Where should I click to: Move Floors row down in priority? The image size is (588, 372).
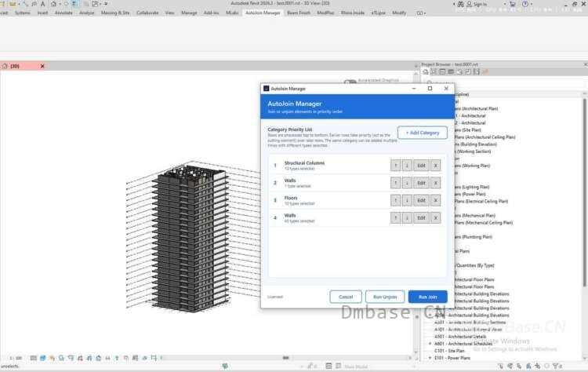[407, 200]
